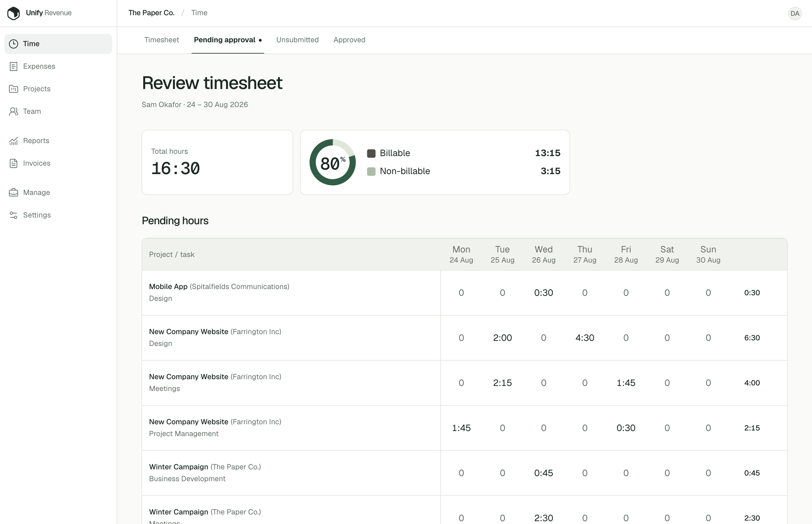Screen dimensions: 812x524
Task: Click the Tue 25 Aug column header
Action: click(x=502, y=254)
